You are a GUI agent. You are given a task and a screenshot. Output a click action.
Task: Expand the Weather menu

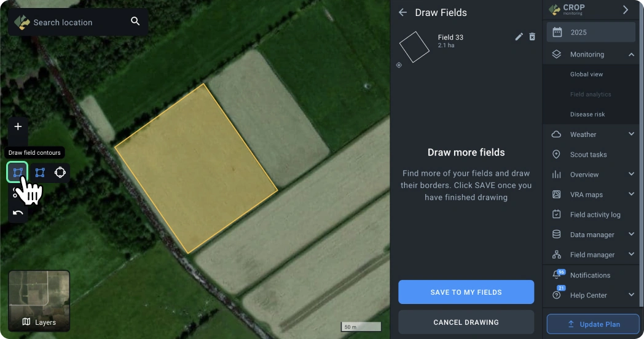[x=631, y=134]
